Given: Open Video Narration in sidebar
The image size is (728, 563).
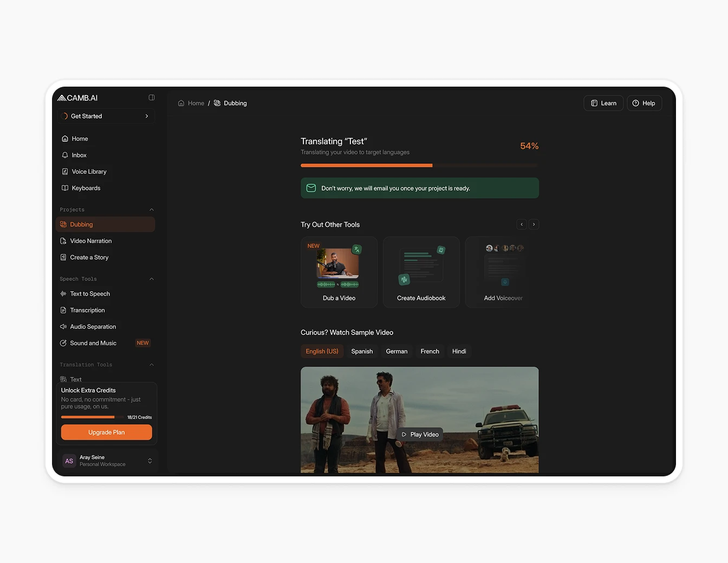Looking at the screenshot, I should pyautogui.click(x=90, y=241).
